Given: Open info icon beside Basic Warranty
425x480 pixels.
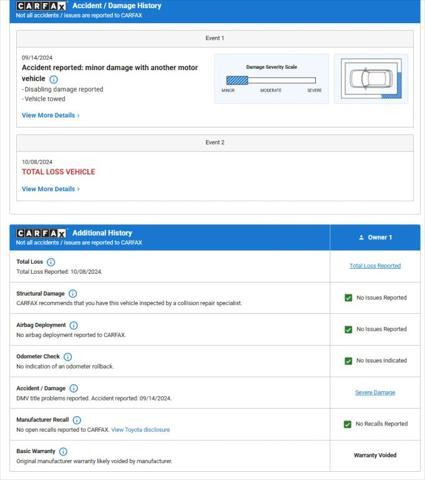Looking at the screenshot, I should click(x=63, y=451).
